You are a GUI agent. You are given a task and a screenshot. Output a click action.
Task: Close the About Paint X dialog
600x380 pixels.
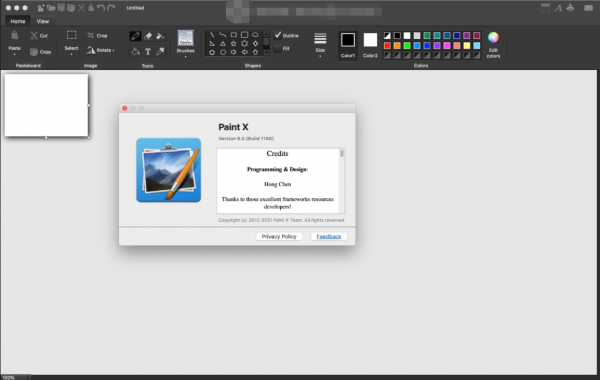click(124, 108)
